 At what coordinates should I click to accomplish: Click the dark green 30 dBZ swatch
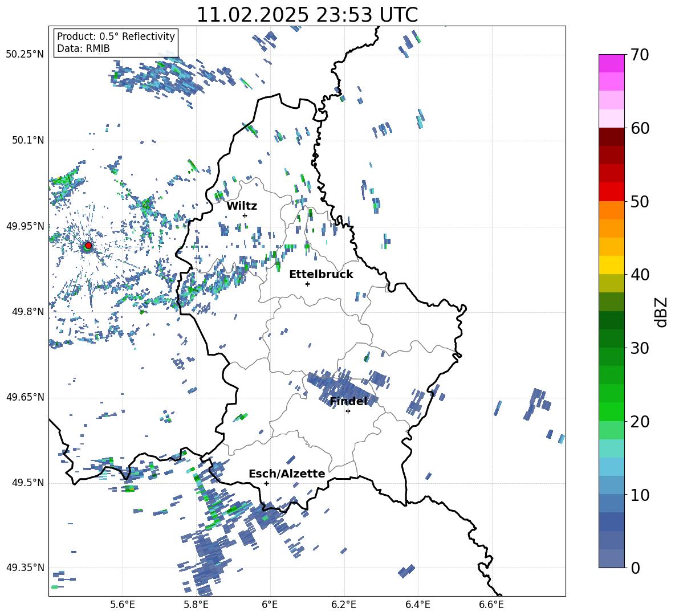(611, 338)
